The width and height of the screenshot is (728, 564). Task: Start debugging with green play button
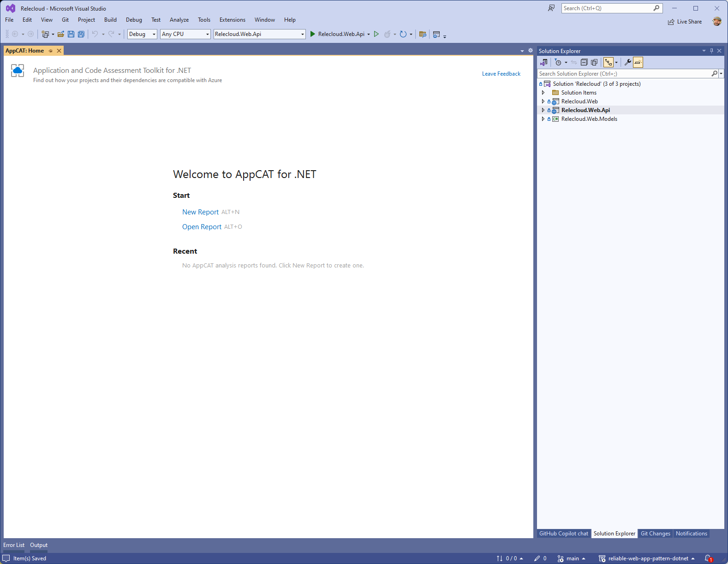(x=312, y=34)
